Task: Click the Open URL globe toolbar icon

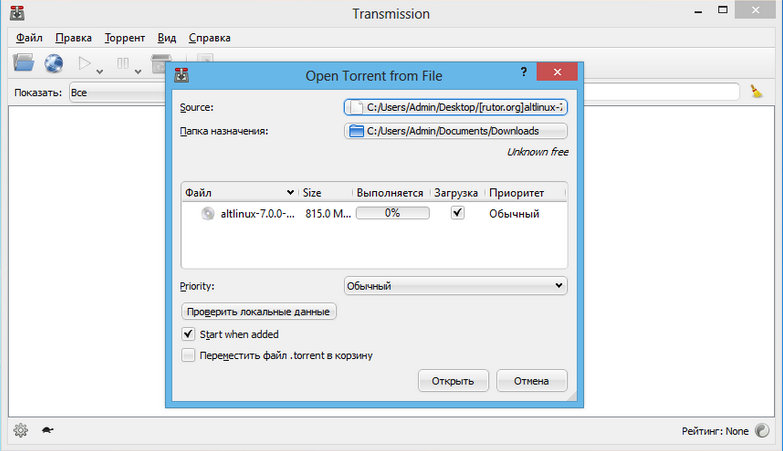Action: 53,63
